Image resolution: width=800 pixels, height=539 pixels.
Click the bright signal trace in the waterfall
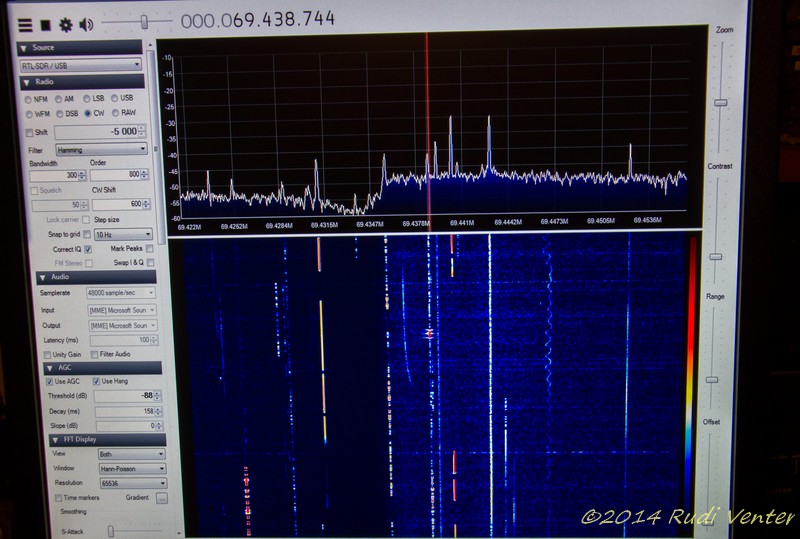490,383
